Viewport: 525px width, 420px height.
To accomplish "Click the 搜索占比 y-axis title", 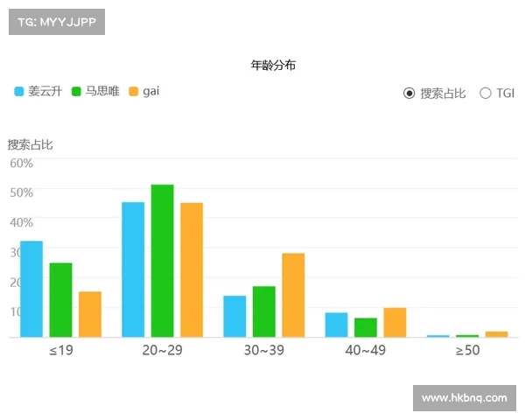I will point(30,144).
